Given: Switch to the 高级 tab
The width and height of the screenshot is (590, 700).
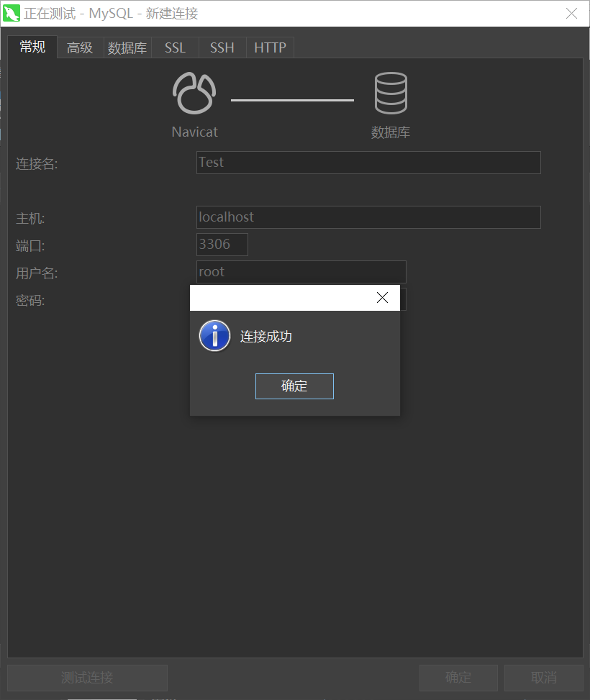Looking at the screenshot, I should [79, 47].
